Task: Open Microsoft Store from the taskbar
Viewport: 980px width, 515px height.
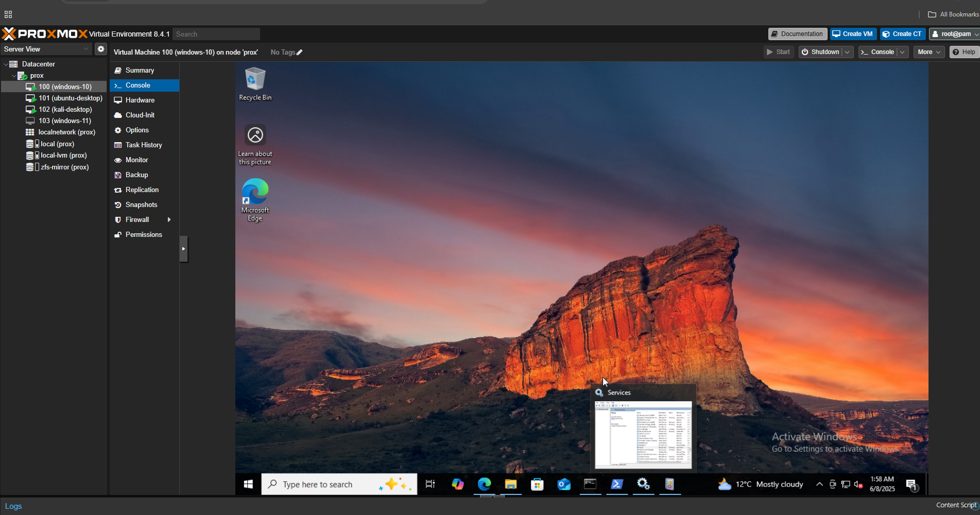Action: 537,484
